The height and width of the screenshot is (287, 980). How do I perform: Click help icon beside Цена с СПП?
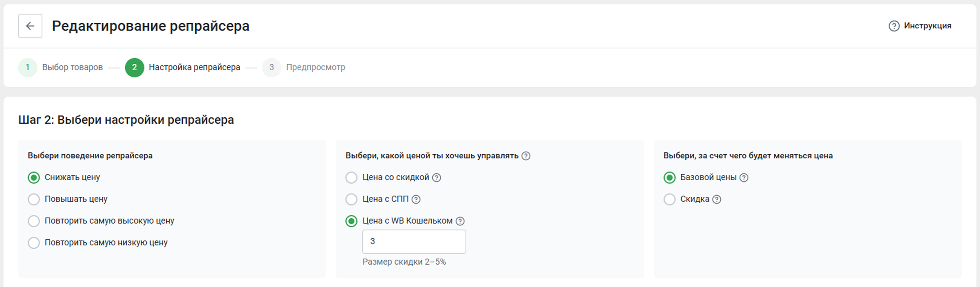416,199
